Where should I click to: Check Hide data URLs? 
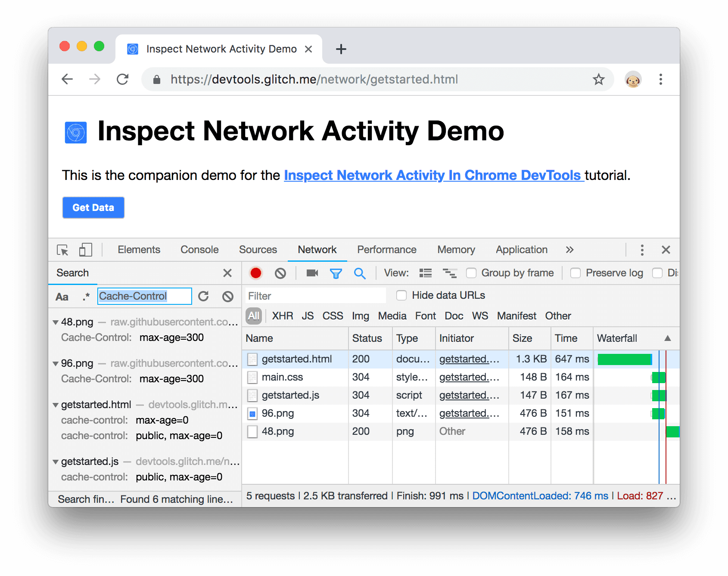pos(401,295)
